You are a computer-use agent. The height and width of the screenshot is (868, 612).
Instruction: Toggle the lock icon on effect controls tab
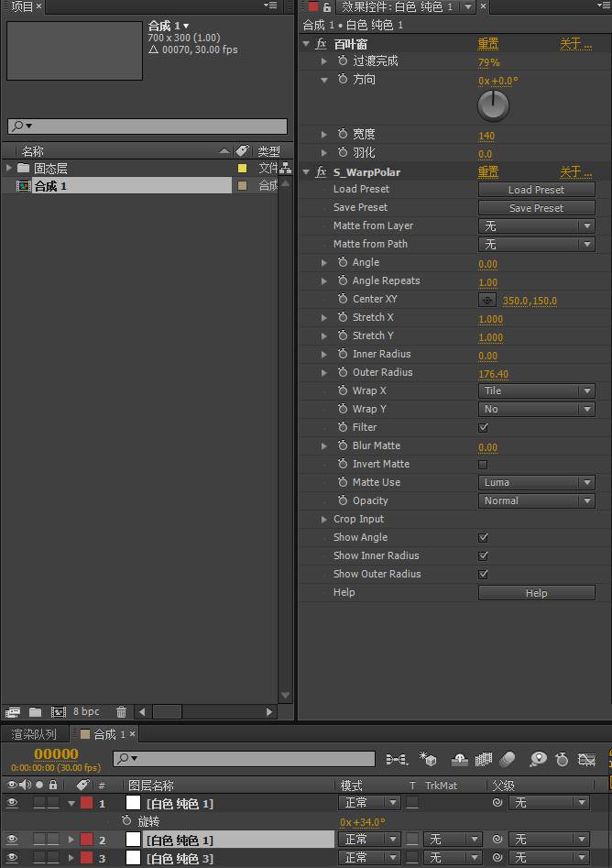[x=327, y=6]
